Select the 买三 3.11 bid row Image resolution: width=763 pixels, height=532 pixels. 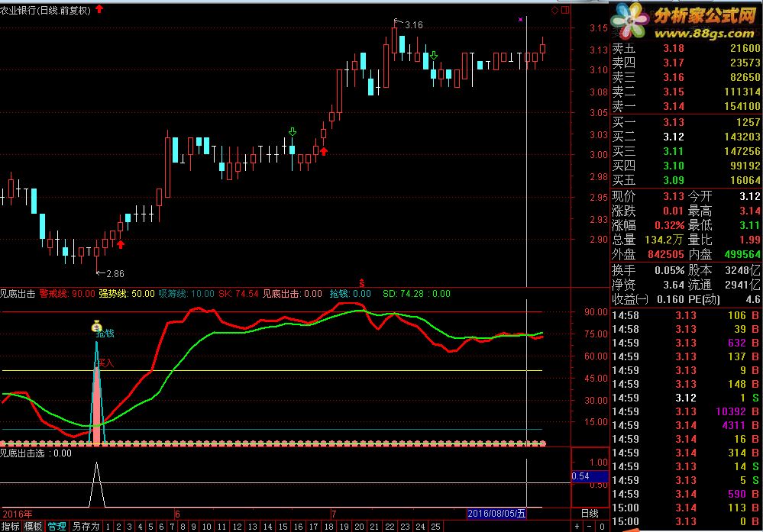[x=686, y=151]
